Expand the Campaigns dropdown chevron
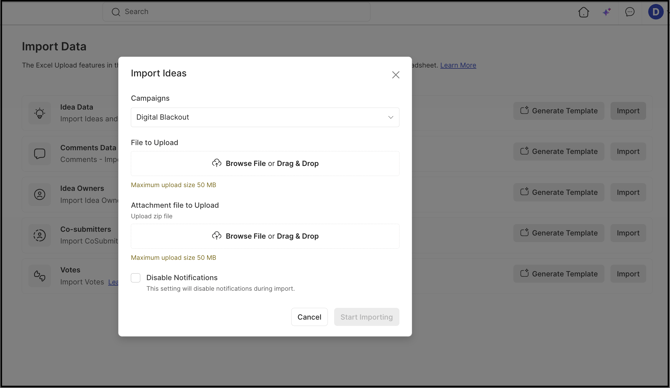 click(390, 118)
